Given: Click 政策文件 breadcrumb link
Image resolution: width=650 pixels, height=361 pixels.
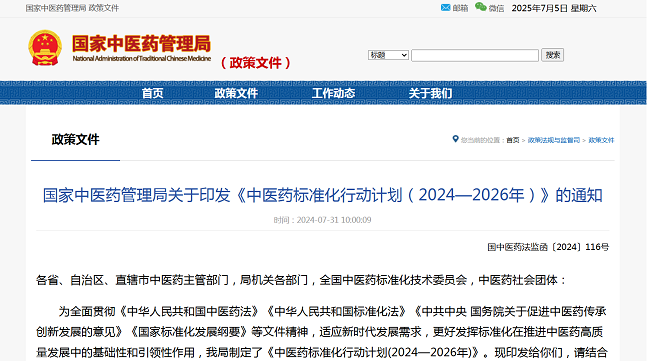Looking at the screenshot, I should 601,140.
